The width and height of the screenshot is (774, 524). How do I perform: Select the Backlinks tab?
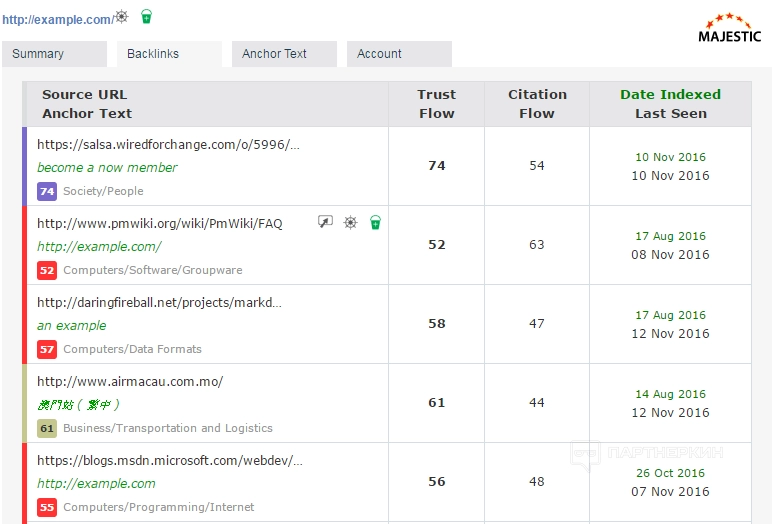169,54
